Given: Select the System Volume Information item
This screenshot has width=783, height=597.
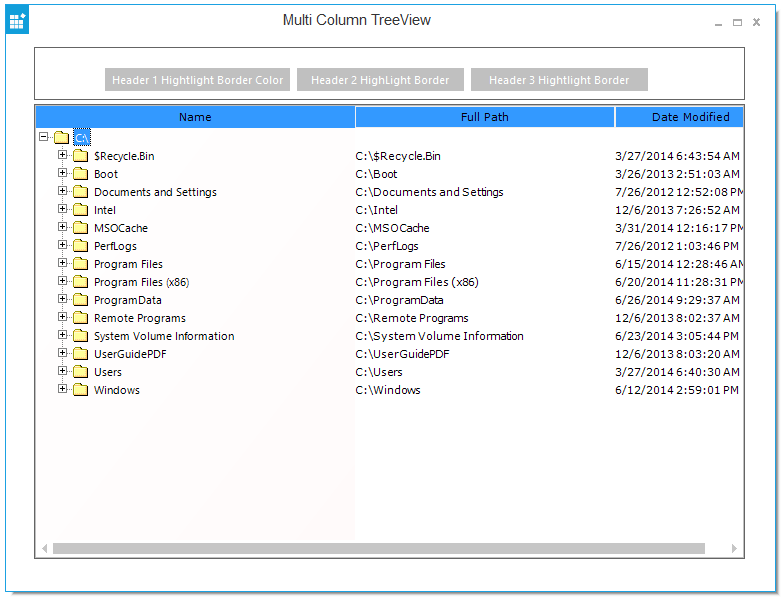Looking at the screenshot, I should pos(164,336).
